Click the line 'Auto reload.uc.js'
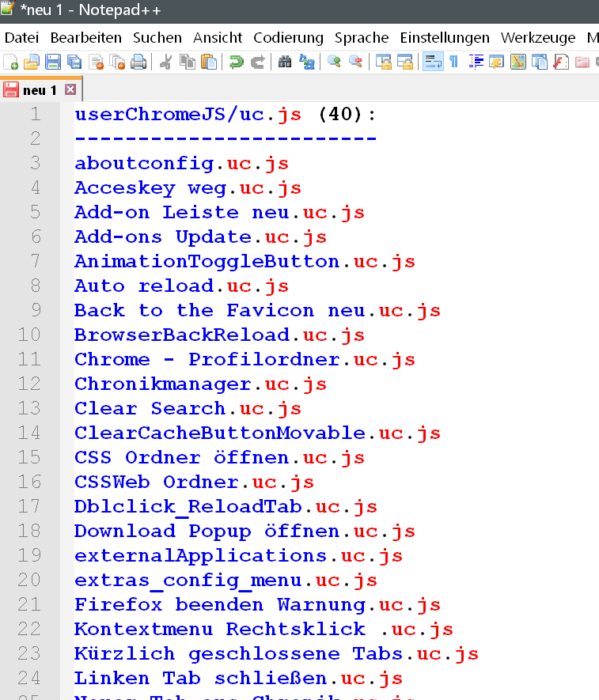The width and height of the screenshot is (599, 700). (181, 286)
